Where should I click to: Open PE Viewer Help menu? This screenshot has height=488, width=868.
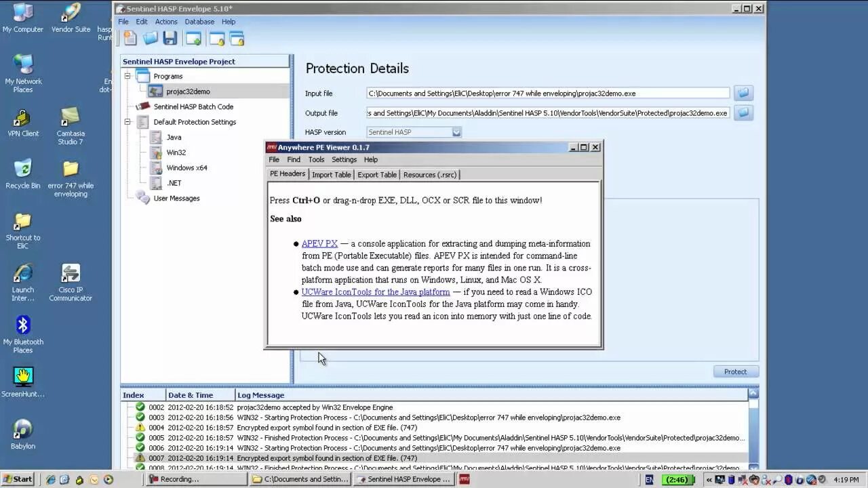370,159
